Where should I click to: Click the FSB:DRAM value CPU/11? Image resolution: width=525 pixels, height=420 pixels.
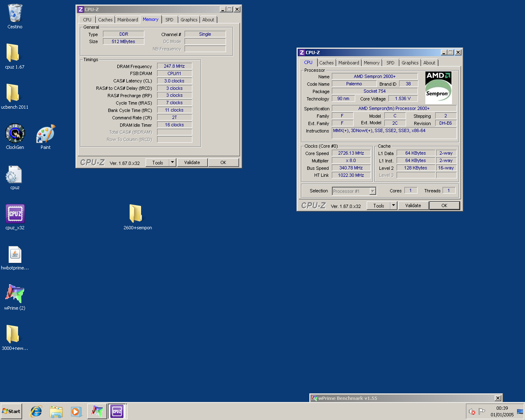point(174,73)
